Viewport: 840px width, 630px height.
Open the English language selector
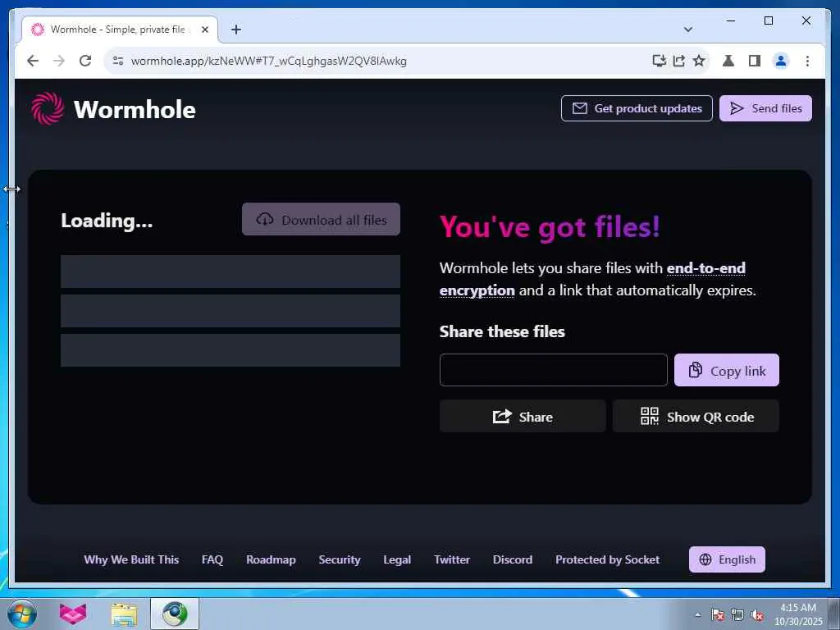727,559
